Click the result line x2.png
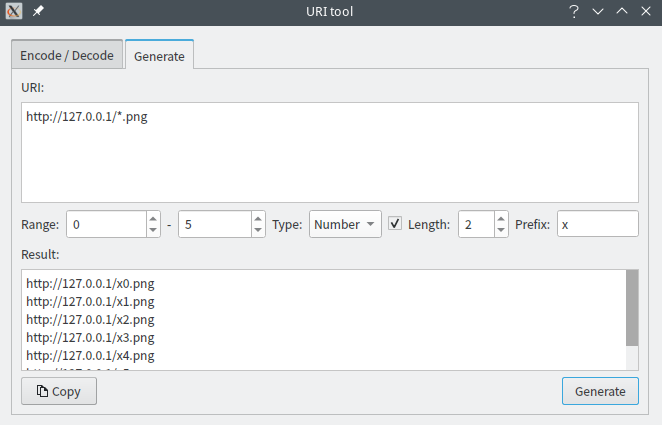Screen dimensions: 662x425 (90, 319)
